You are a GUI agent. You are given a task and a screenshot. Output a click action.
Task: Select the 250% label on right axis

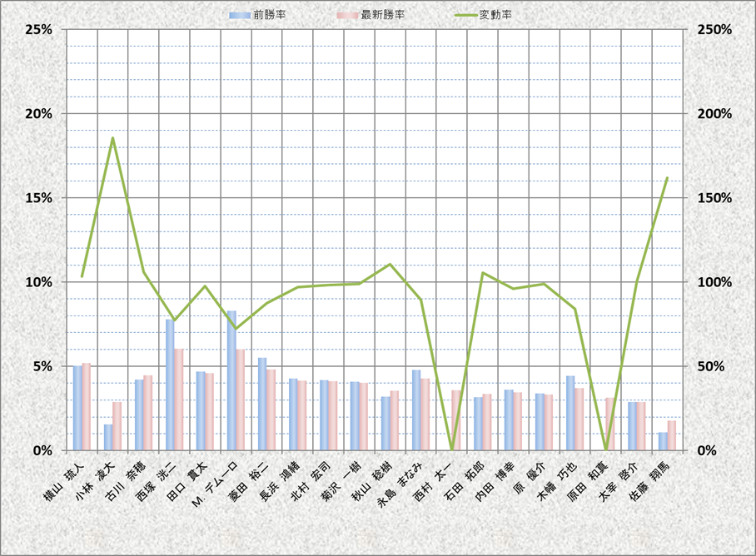click(x=714, y=29)
